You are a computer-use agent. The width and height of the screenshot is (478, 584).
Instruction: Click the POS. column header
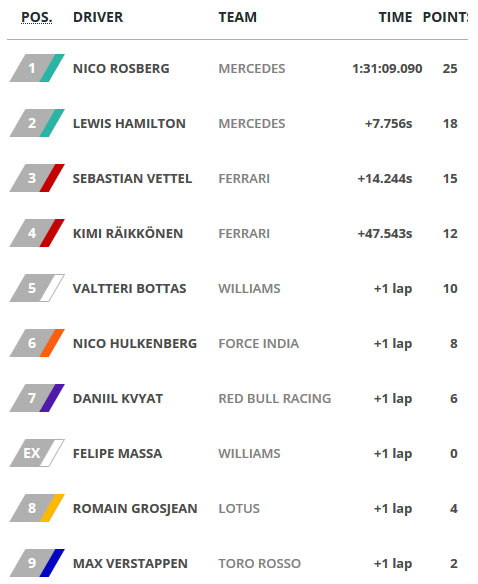(x=37, y=17)
